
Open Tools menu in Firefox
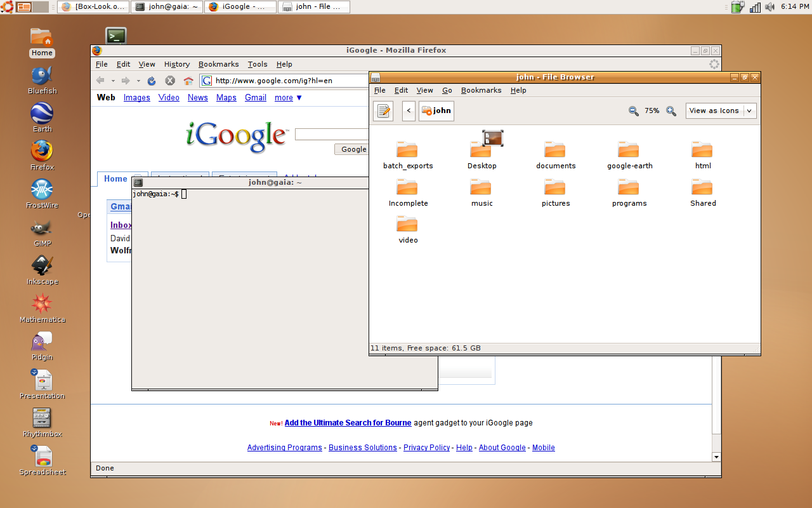[x=258, y=64]
